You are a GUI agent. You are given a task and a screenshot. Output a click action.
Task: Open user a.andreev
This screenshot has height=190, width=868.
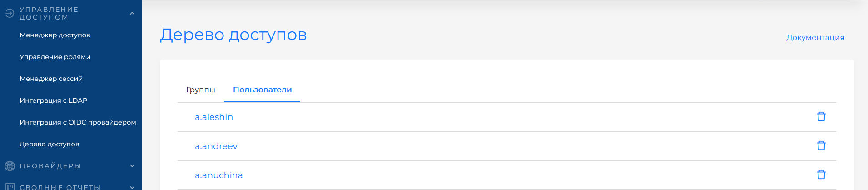[x=216, y=146]
